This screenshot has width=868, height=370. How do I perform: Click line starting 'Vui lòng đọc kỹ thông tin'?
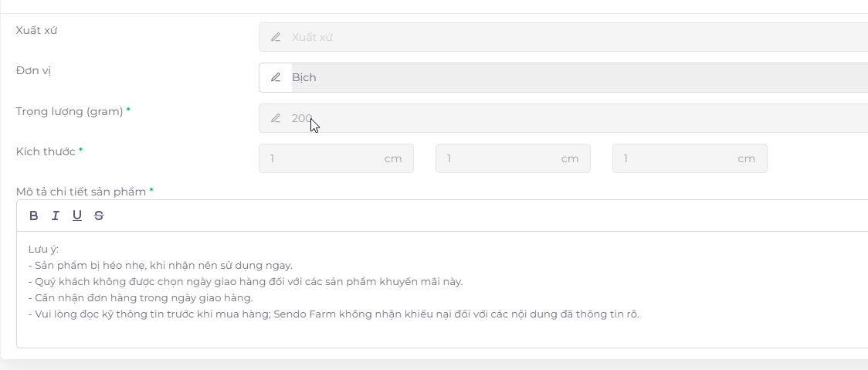tap(334, 314)
